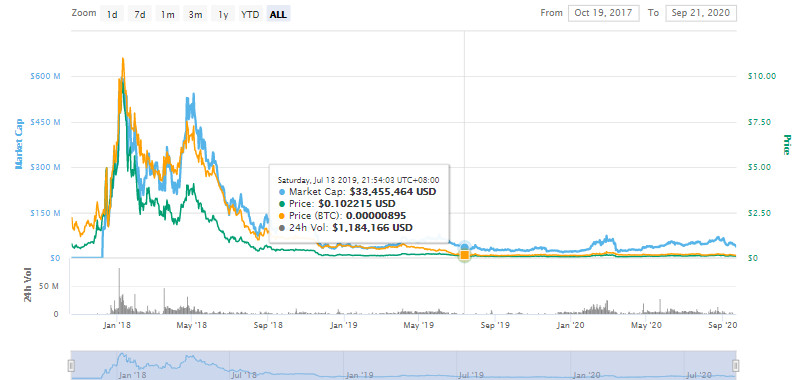
Task: Click the May '20 x-axis label
Action: pyautogui.click(x=646, y=324)
